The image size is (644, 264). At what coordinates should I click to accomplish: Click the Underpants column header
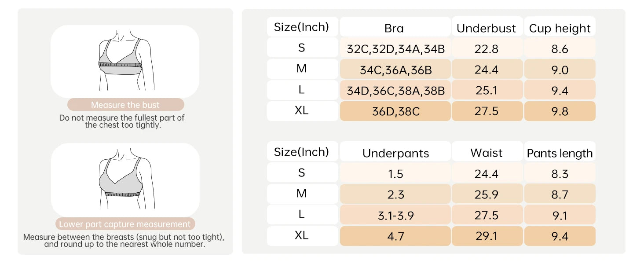(395, 151)
